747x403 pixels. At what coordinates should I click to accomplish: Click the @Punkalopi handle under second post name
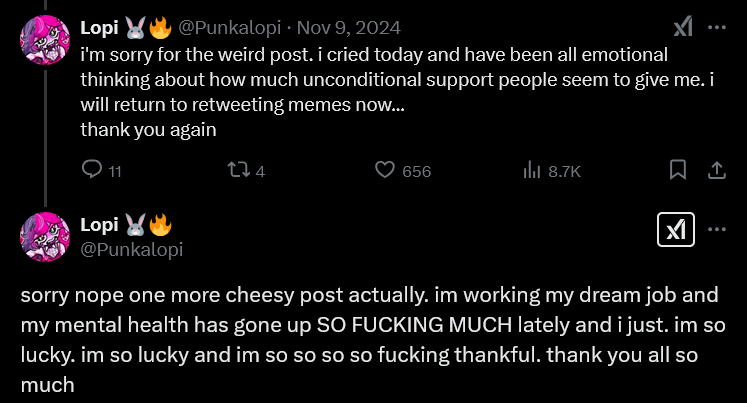click(x=131, y=250)
